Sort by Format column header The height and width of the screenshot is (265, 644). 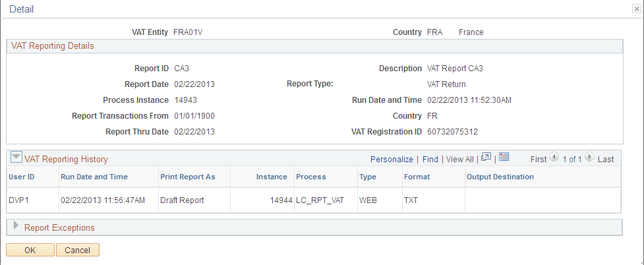pos(417,177)
